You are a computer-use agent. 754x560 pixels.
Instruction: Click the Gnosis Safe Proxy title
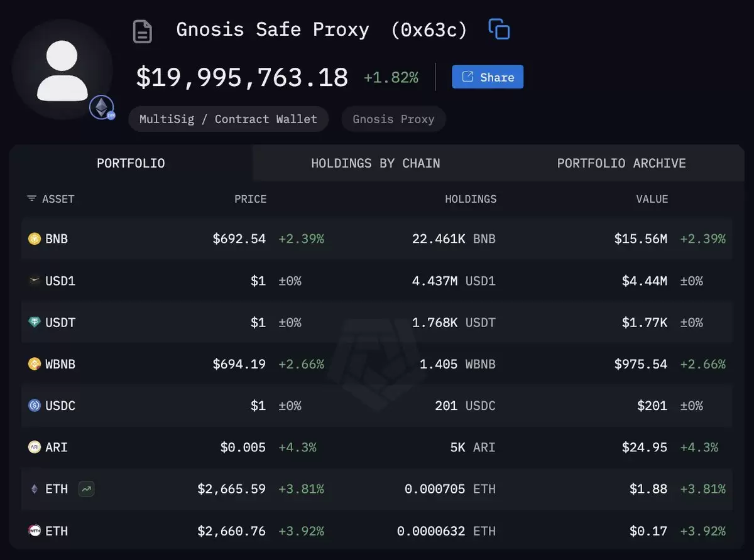point(273,30)
